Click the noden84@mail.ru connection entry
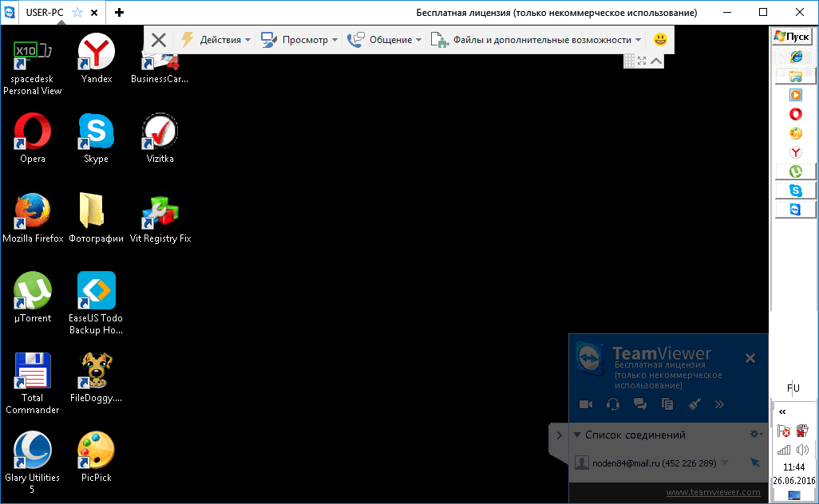819x504 pixels. click(654, 463)
